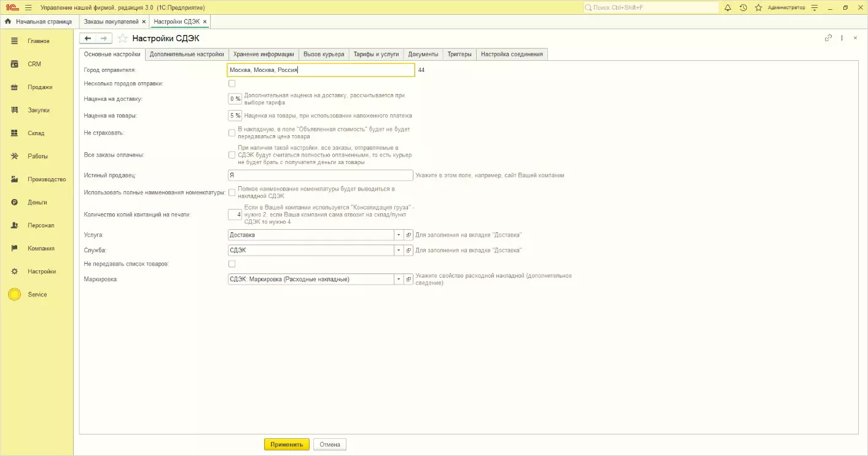Click the Услуга field containing Доставка
Image resolution: width=868 pixels, height=456 pixels.
pos(311,235)
